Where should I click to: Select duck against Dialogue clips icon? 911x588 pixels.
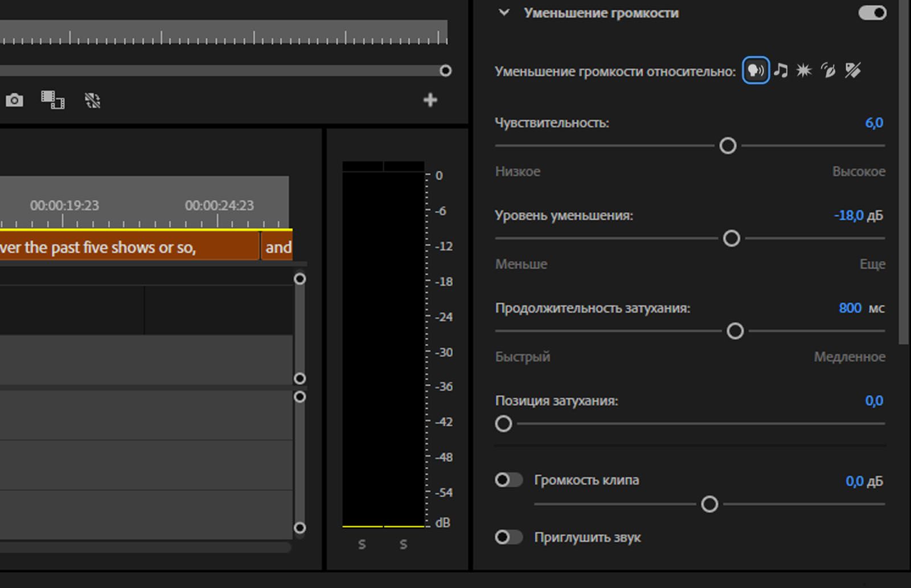click(756, 71)
